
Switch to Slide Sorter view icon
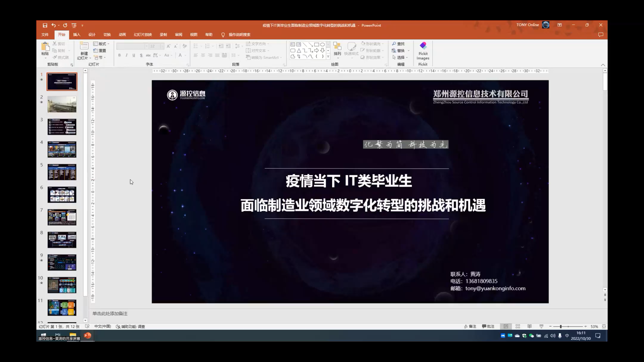[x=518, y=326]
